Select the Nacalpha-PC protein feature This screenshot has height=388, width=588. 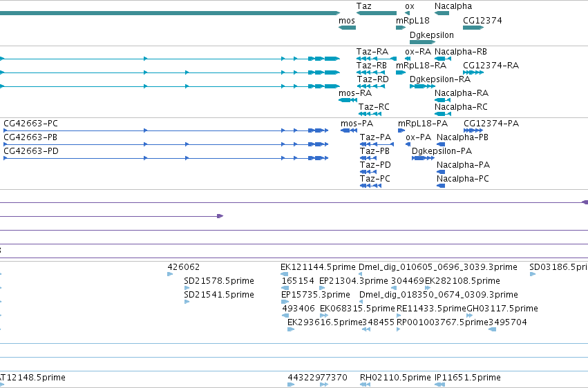point(441,186)
